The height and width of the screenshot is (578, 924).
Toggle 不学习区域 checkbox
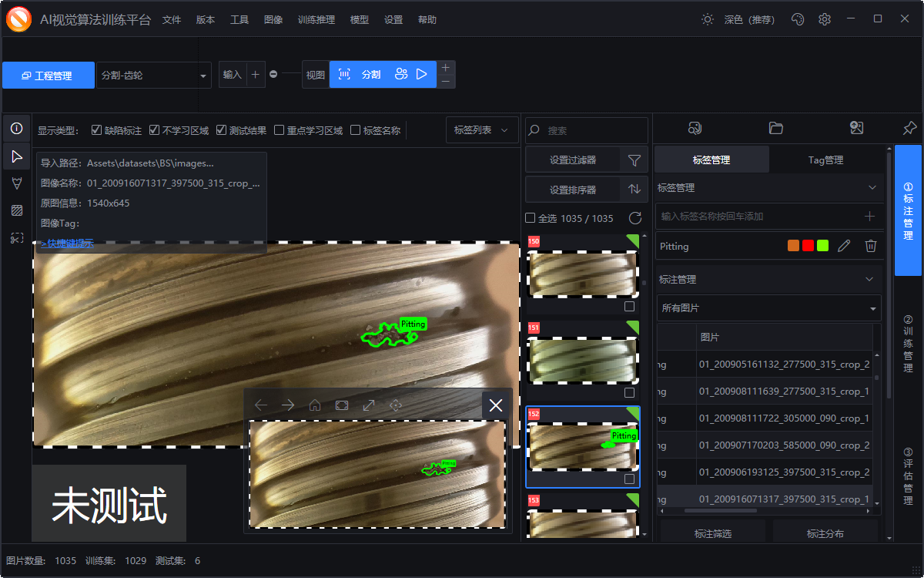pos(154,130)
